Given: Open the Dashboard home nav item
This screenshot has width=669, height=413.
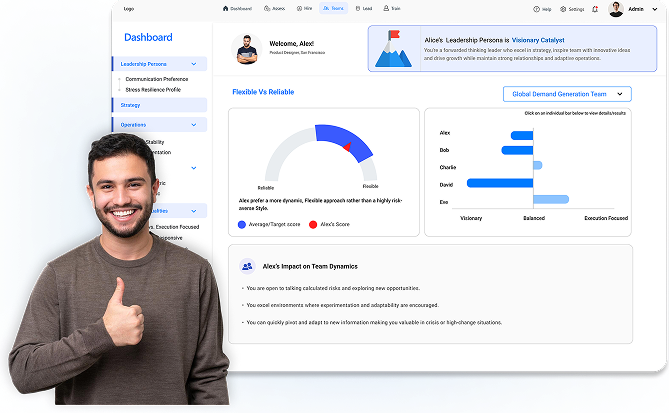Looking at the screenshot, I should (237, 9).
